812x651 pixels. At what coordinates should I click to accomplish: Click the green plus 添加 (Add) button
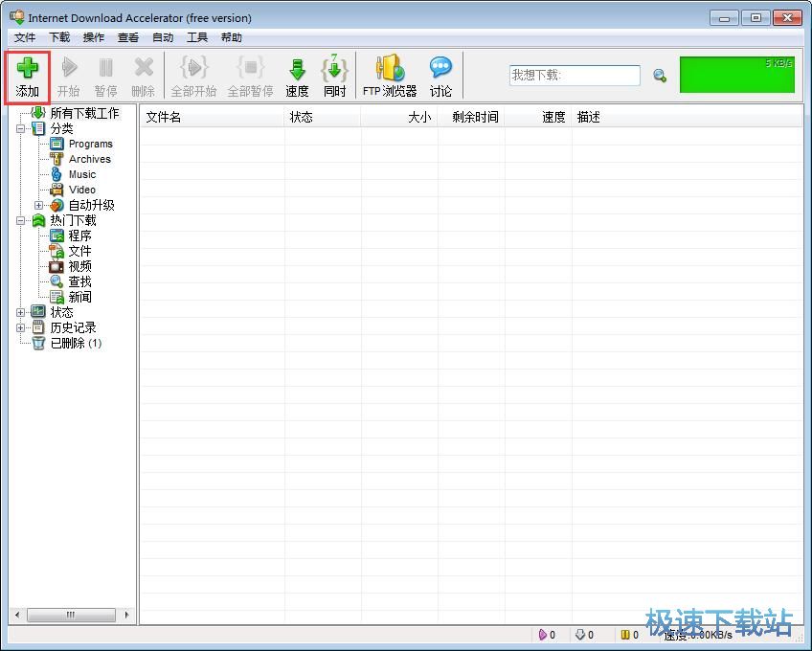(27, 78)
